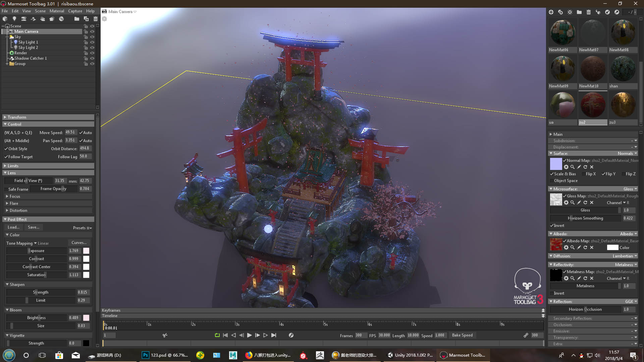The height and width of the screenshot is (362, 644).
Task: Click the Save... post effect button
Action: (x=34, y=227)
